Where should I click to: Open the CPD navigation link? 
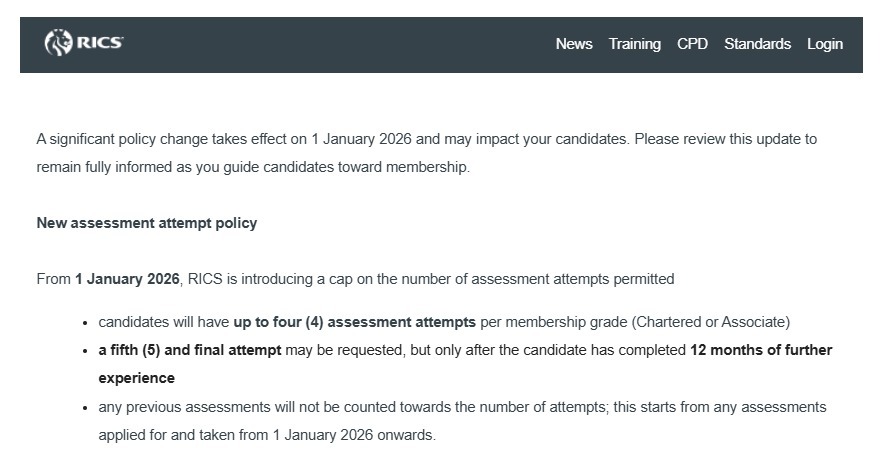click(692, 44)
